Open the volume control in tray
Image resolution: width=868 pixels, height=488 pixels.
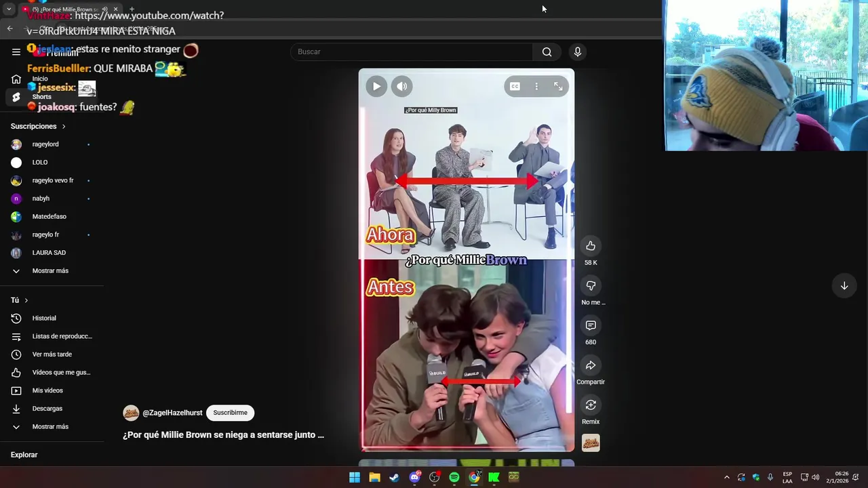click(815, 477)
